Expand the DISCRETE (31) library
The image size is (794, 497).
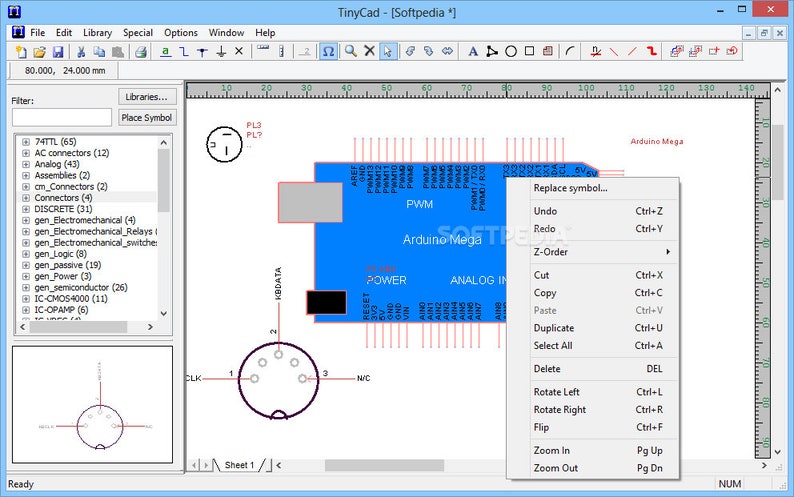coord(26,209)
